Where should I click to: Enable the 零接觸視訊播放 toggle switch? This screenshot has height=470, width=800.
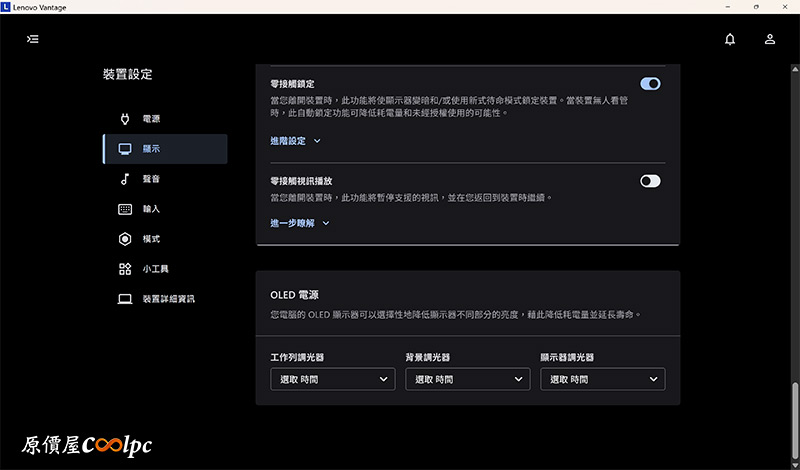[650, 181]
